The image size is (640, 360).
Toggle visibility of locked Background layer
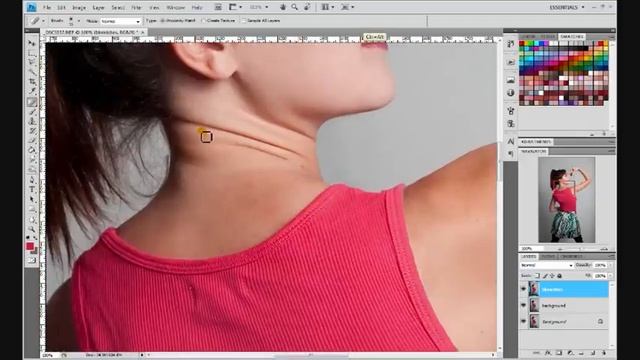click(524, 321)
